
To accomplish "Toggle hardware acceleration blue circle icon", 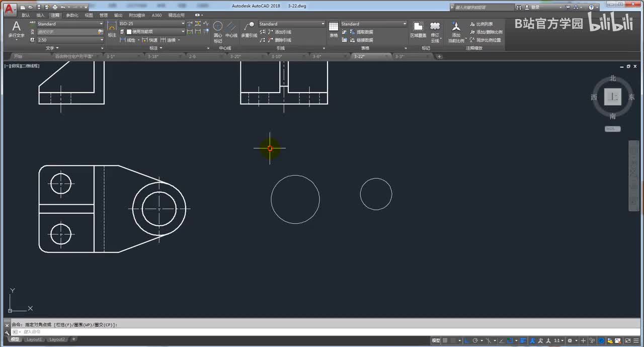I will [601, 340].
